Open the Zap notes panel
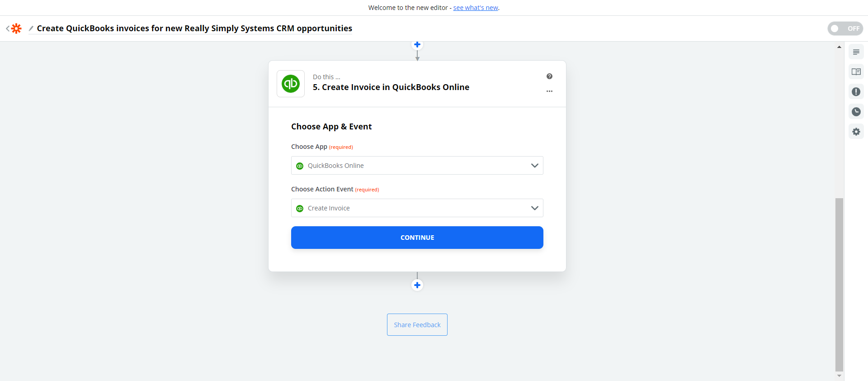This screenshot has height=381, width=868. click(x=856, y=52)
